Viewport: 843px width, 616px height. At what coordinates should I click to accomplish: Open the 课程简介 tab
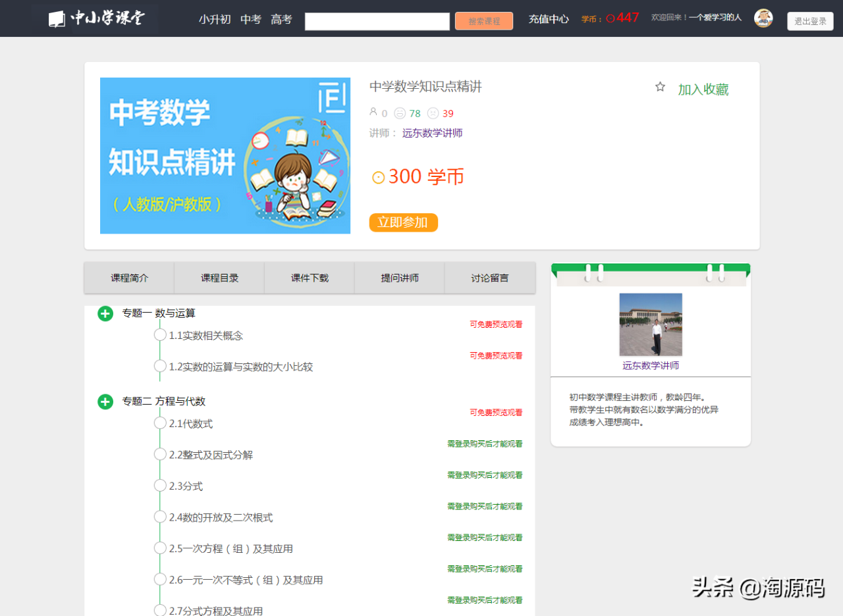129,278
